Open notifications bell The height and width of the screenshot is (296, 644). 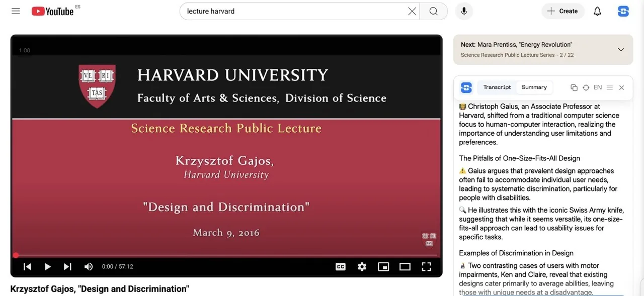597,11
